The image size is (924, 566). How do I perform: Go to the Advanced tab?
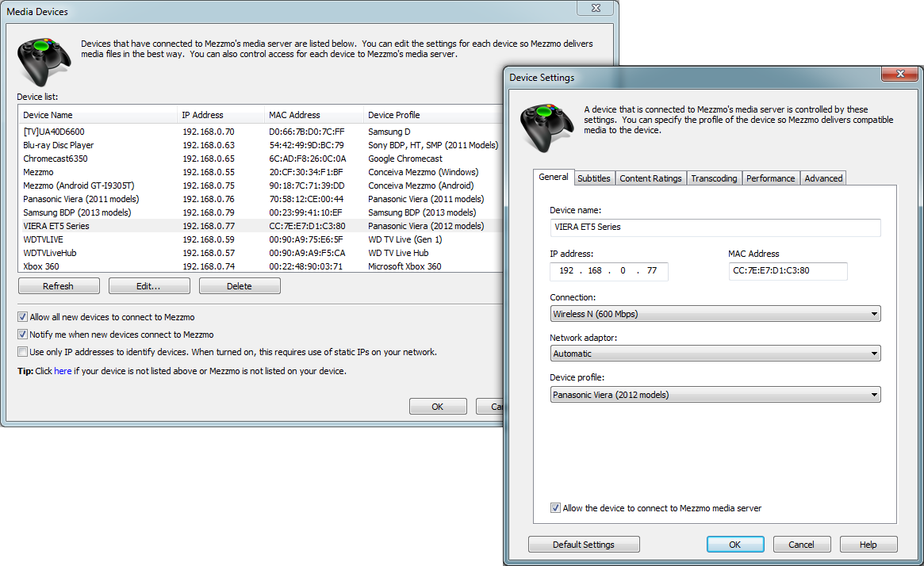pyautogui.click(x=823, y=178)
